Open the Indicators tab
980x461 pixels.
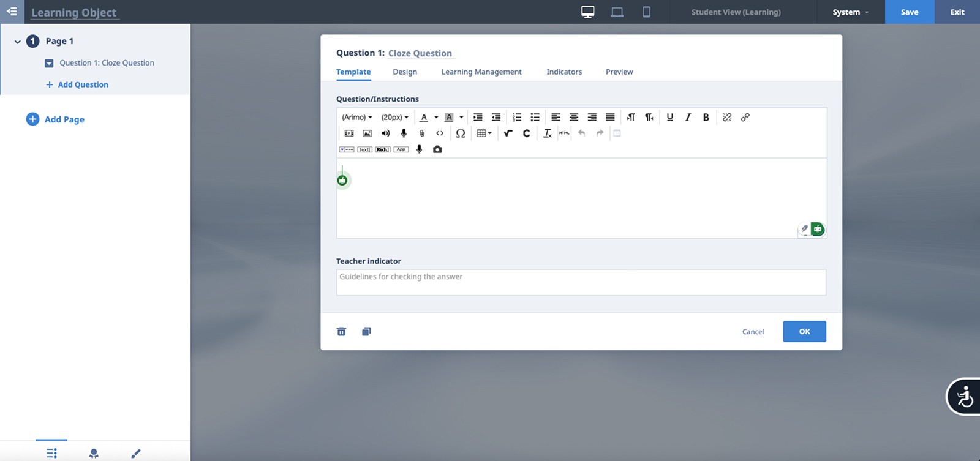tap(564, 72)
